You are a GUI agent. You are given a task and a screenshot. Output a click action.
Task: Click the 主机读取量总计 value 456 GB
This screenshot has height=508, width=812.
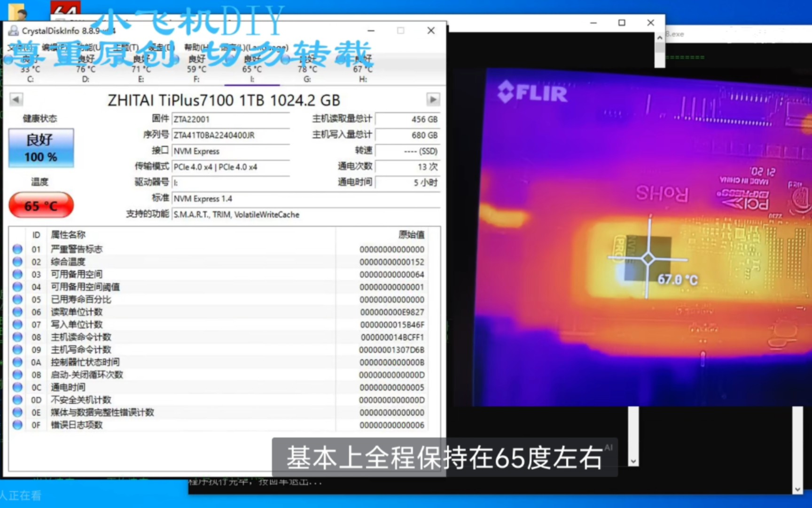(x=407, y=119)
